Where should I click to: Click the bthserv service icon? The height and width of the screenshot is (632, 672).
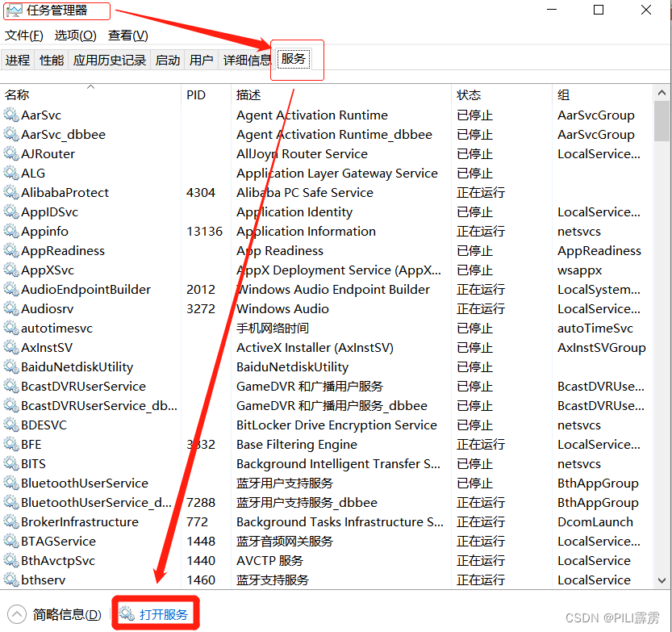(x=11, y=580)
